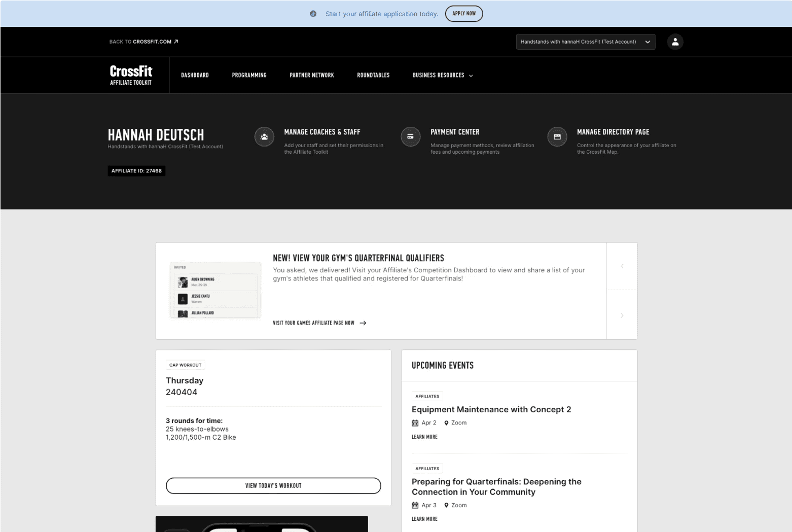792x532 pixels.
Task: Click the Thursday 240404 workout title
Action: click(x=185, y=386)
